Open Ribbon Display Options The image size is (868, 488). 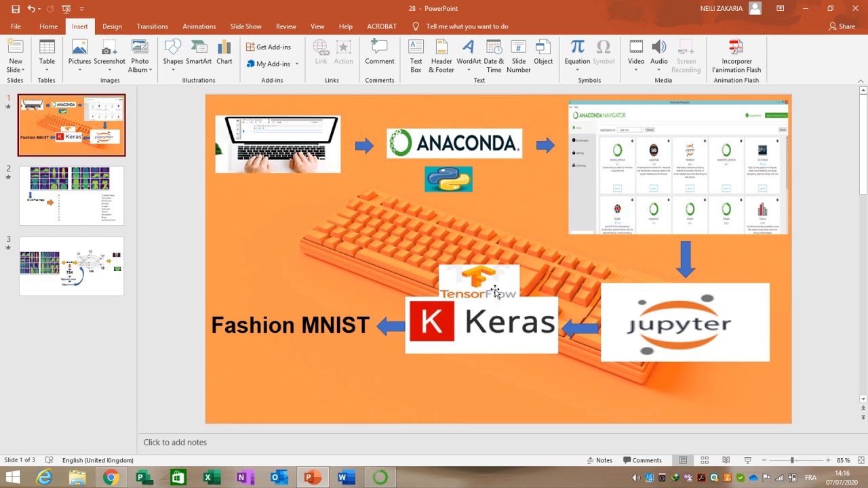click(x=780, y=8)
